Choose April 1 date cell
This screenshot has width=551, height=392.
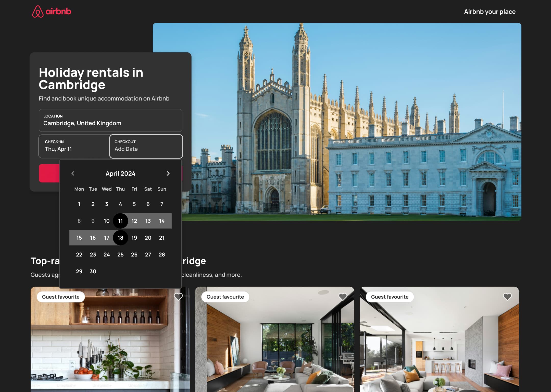pos(79,204)
